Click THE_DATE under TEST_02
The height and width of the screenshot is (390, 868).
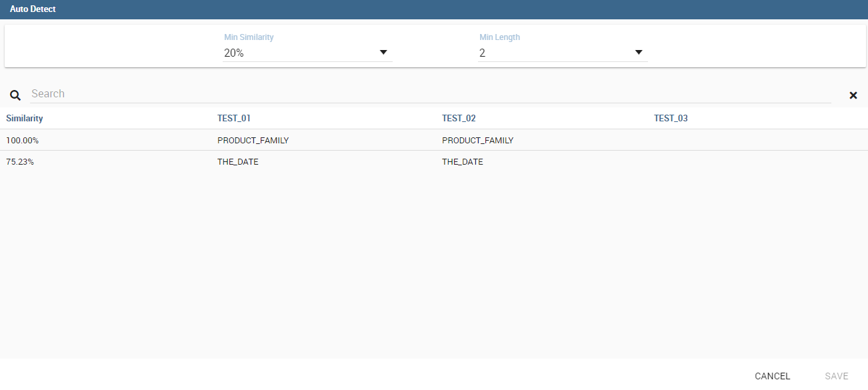point(463,162)
